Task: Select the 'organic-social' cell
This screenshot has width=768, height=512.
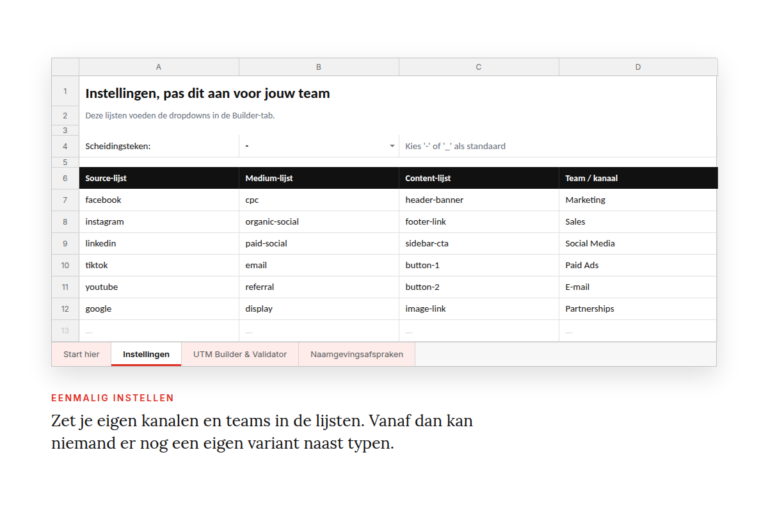Action: [319, 221]
